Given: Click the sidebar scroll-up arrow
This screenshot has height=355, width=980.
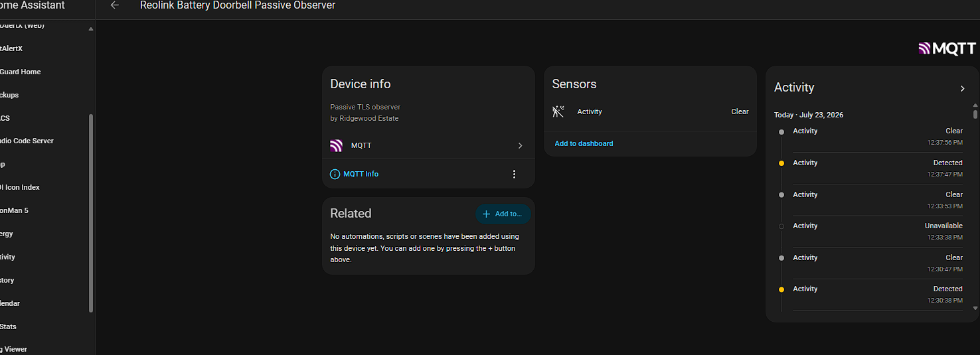Looking at the screenshot, I should click(x=91, y=29).
